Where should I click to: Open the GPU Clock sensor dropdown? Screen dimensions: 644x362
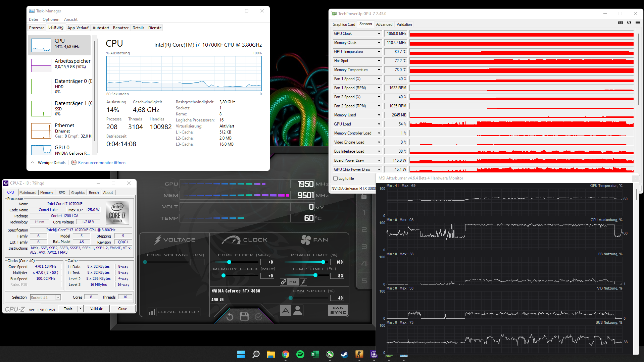pos(379,34)
